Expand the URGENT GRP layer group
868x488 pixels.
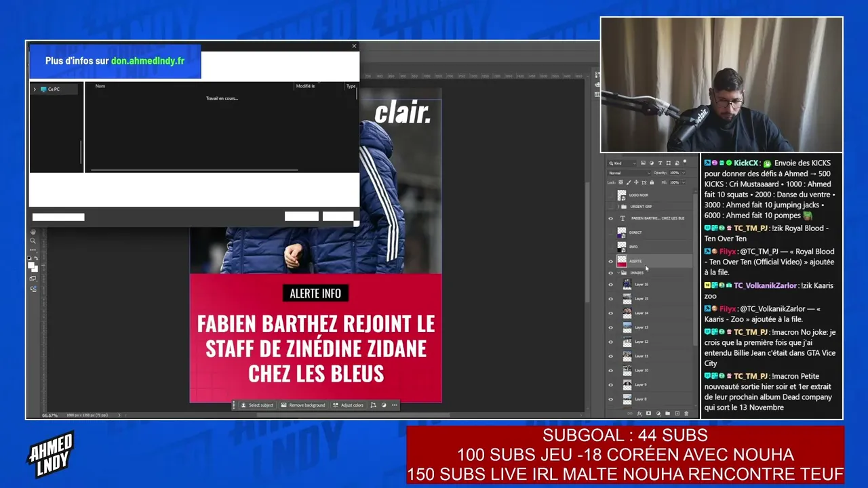pyautogui.click(x=618, y=207)
